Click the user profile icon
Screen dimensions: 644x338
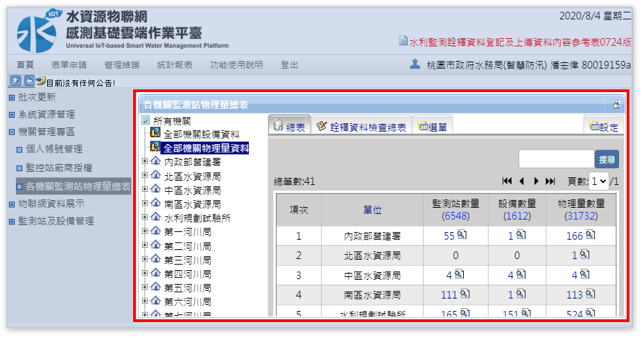pyautogui.click(x=415, y=64)
